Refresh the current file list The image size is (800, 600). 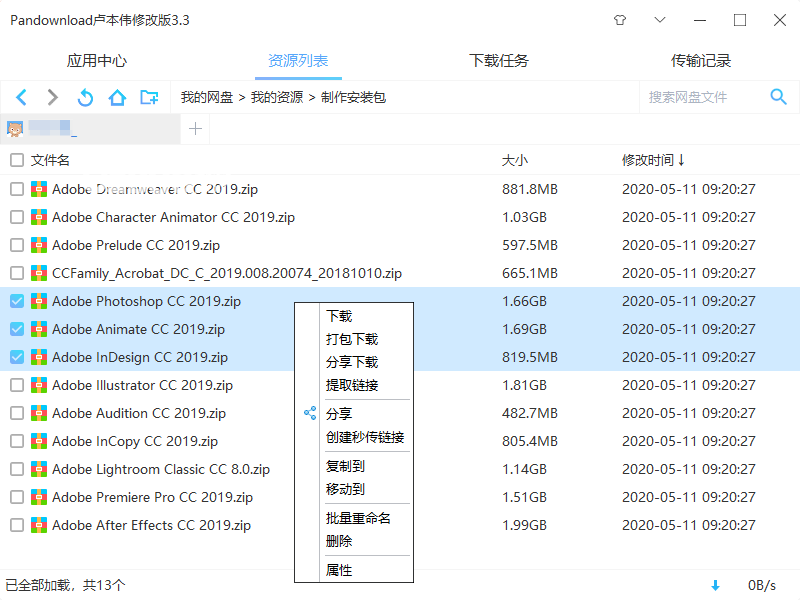[x=85, y=97]
